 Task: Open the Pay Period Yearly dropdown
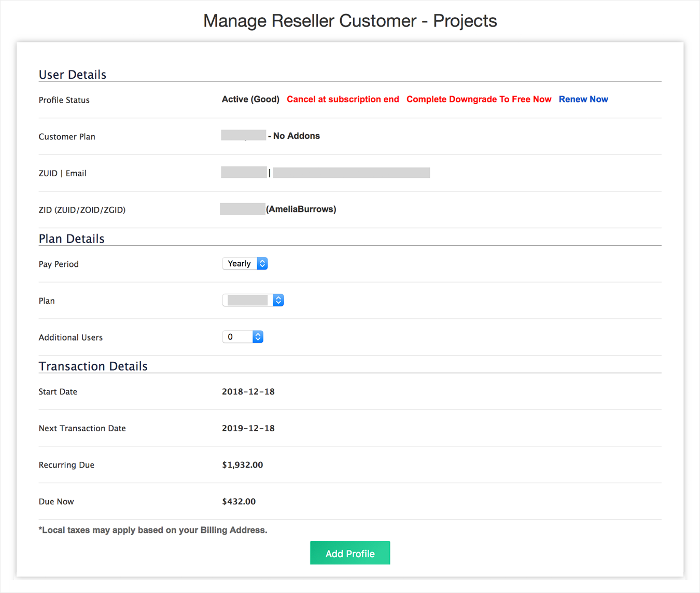(245, 264)
